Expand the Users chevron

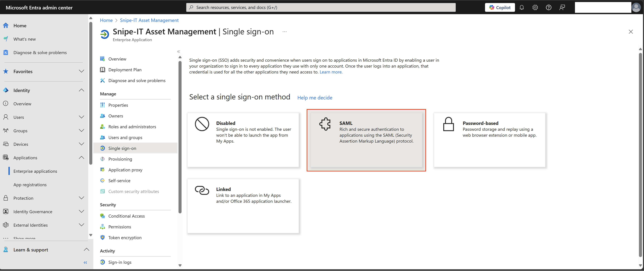pyautogui.click(x=81, y=117)
